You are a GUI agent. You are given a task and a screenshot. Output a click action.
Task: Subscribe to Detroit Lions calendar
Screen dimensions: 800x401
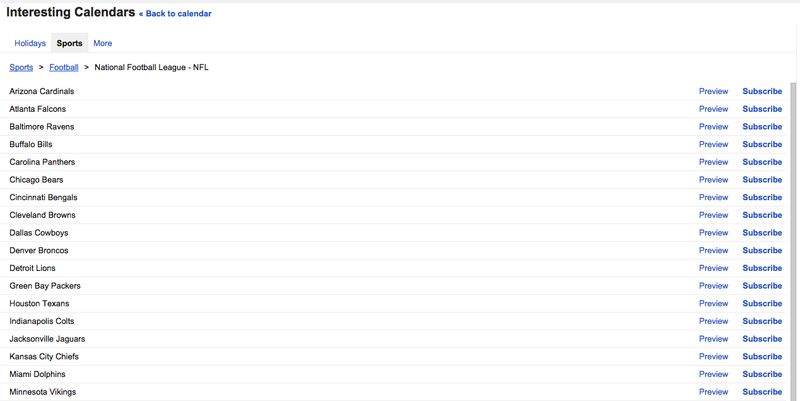tap(762, 268)
